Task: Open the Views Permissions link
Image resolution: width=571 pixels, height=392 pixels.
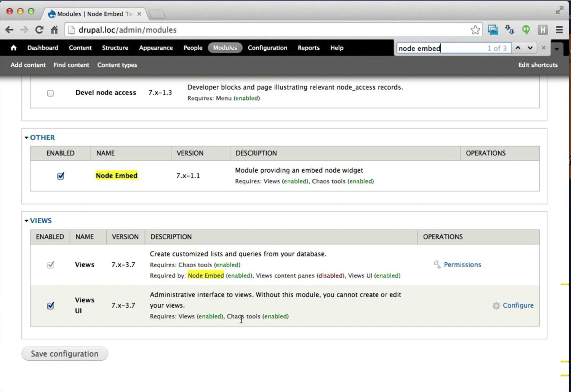Action: tap(462, 265)
